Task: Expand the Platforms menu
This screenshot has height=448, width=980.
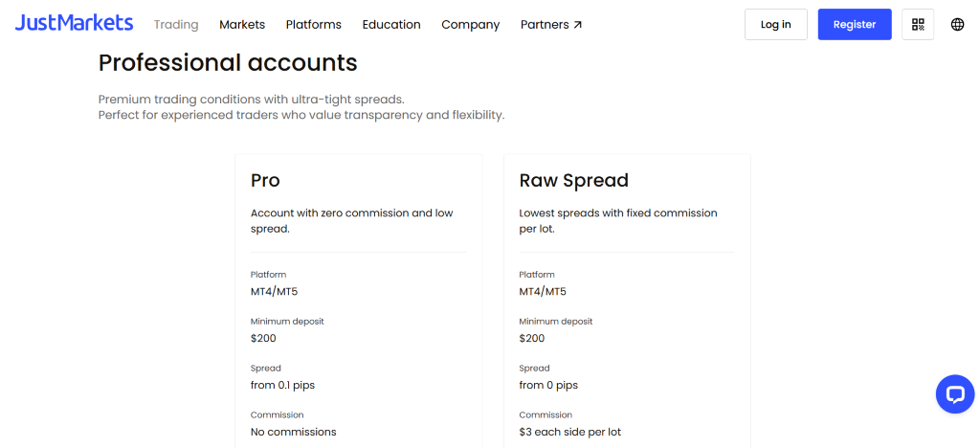Action: click(314, 24)
